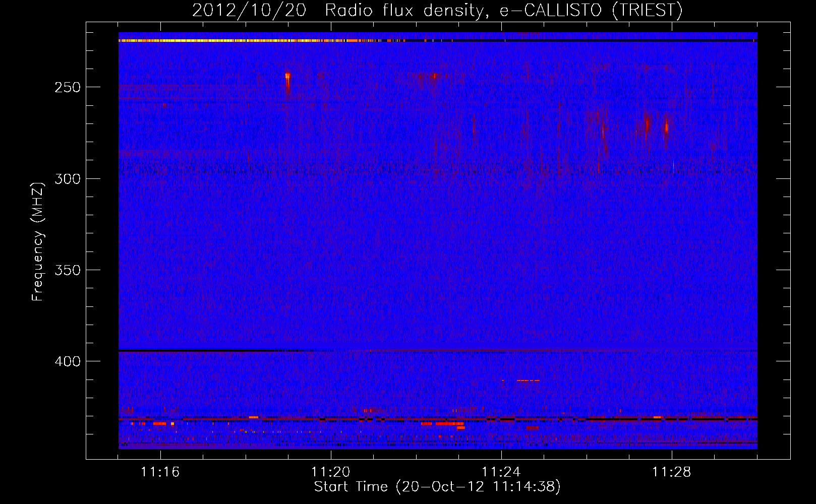This screenshot has width=816, height=504.
Task: Click the "Start Time (20-Oct-12 11:14:38)" label
Action: [437, 487]
